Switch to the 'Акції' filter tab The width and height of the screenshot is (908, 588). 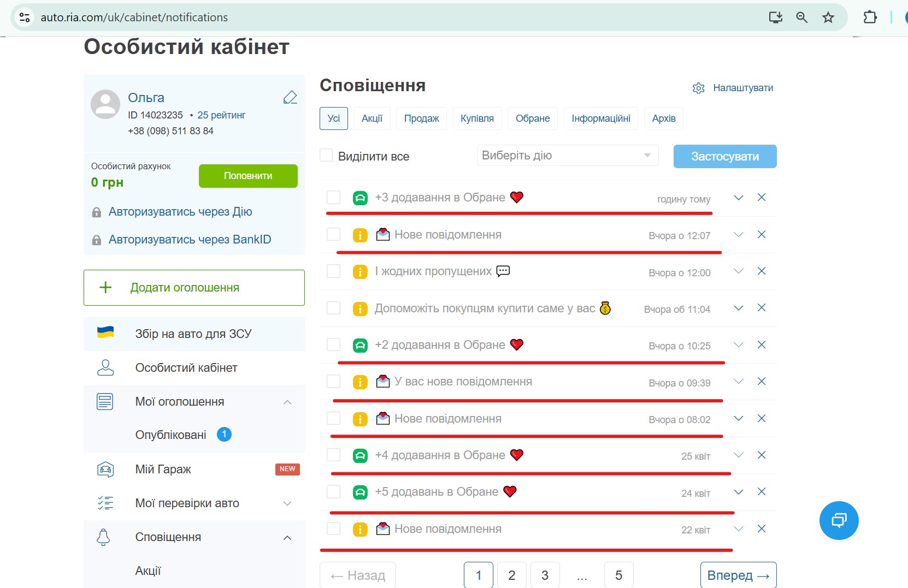[x=372, y=118]
